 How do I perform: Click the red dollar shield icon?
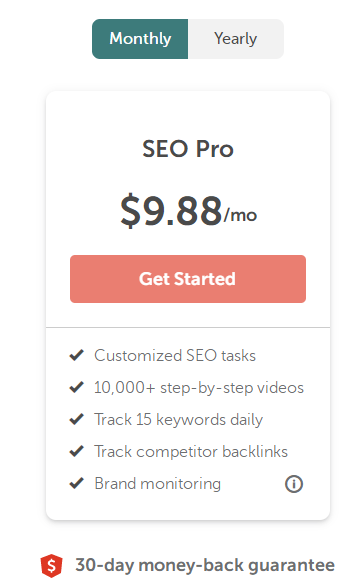51,566
